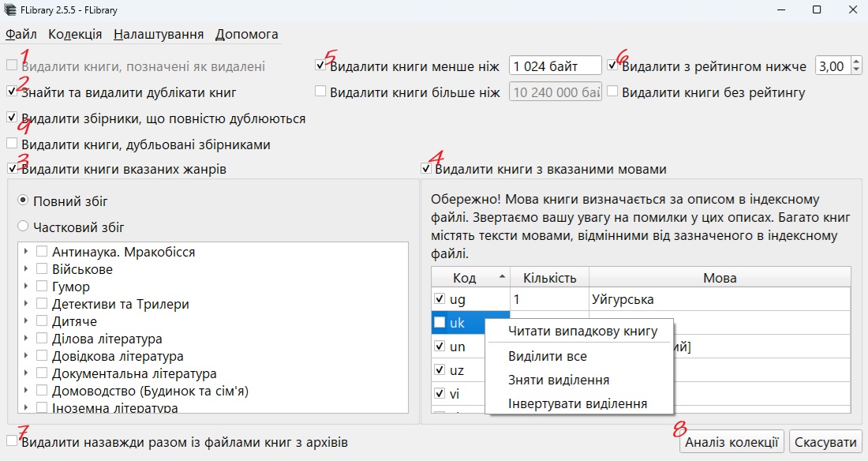This screenshot has height=461, width=868.
Task: Select the 'Частковий збіг' radio button
Action: point(23,226)
